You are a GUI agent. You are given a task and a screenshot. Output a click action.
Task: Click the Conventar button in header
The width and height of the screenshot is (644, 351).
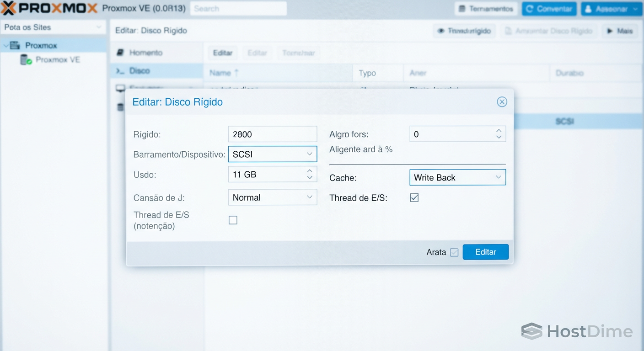coord(549,9)
